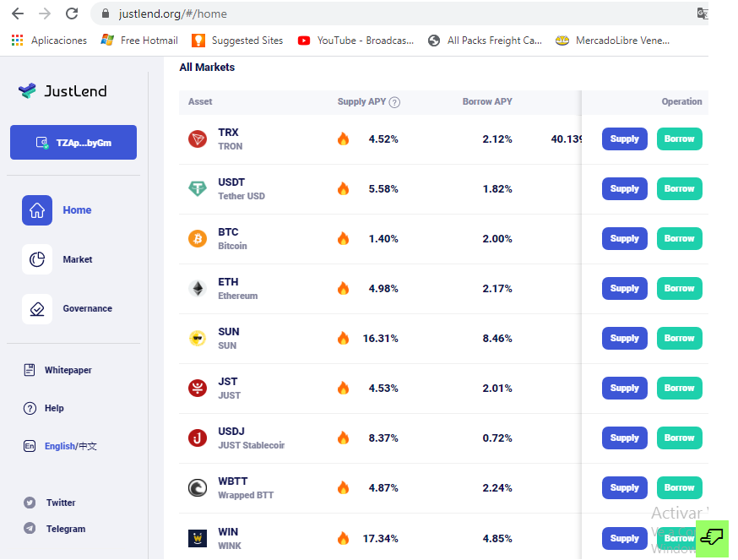
Task: Click Supply button for BTC
Action: [625, 239]
